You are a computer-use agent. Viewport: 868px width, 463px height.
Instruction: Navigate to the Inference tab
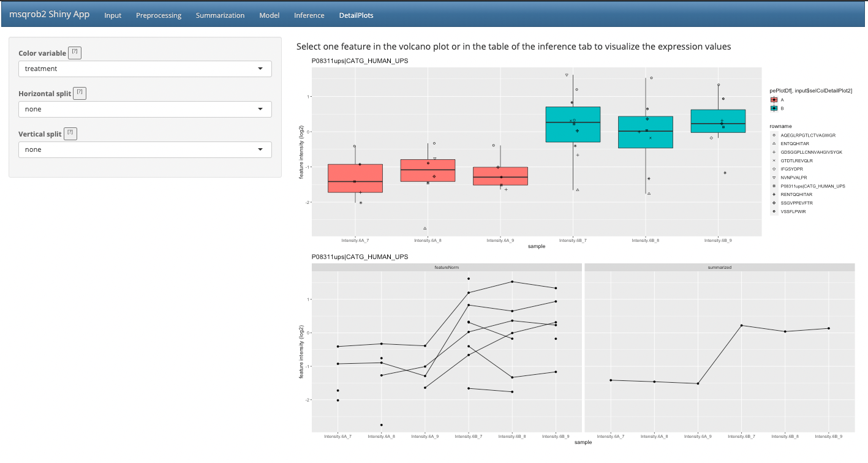point(309,15)
